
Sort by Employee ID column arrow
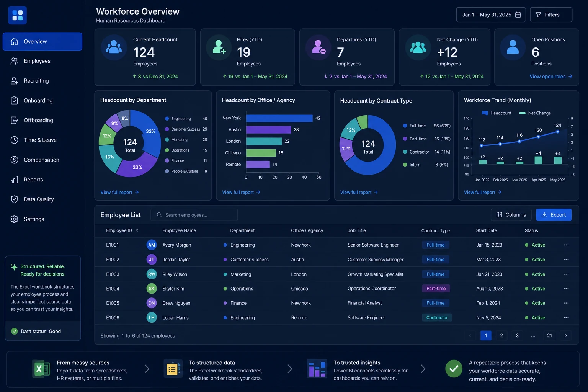coord(137,230)
